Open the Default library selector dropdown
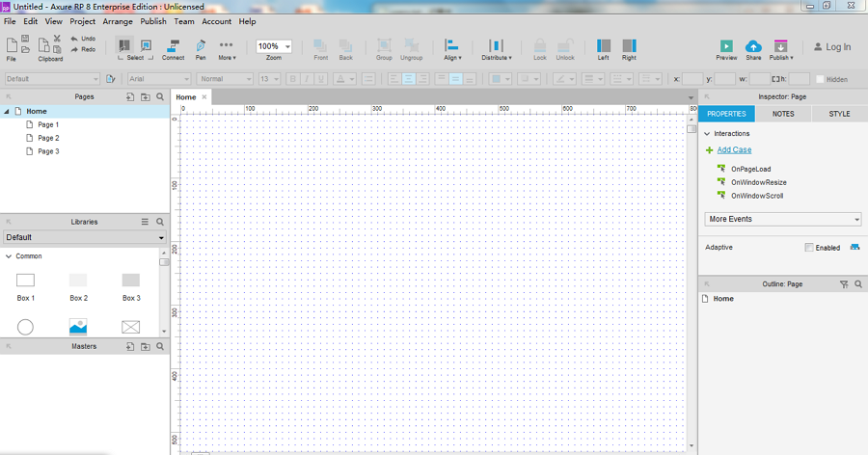Viewport: 868px width, 455px height. [x=85, y=237]
